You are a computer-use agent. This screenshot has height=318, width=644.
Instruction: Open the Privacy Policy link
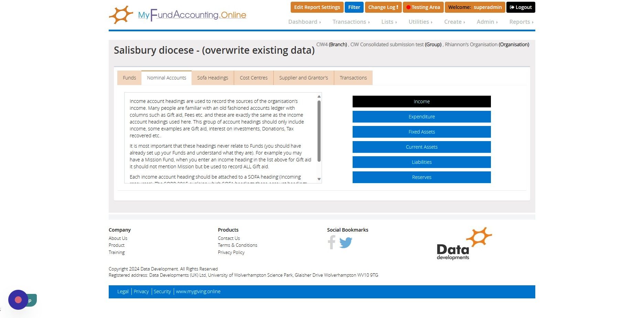[x=231, y=252]
